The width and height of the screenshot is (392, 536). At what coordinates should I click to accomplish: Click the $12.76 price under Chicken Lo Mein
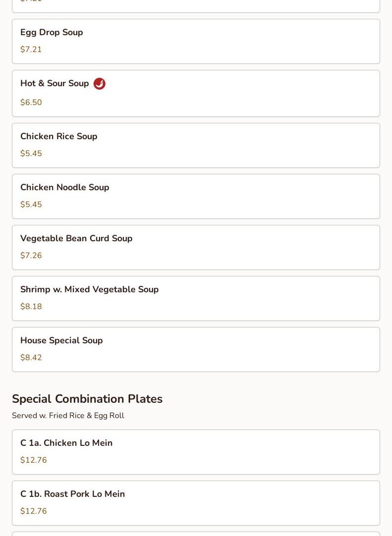[x=34, y=460]
